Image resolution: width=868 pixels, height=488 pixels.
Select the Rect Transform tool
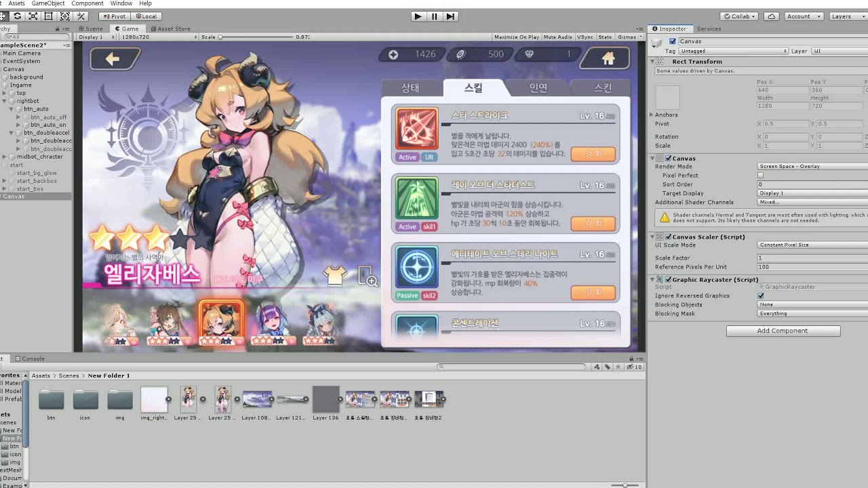coord(49,16)
